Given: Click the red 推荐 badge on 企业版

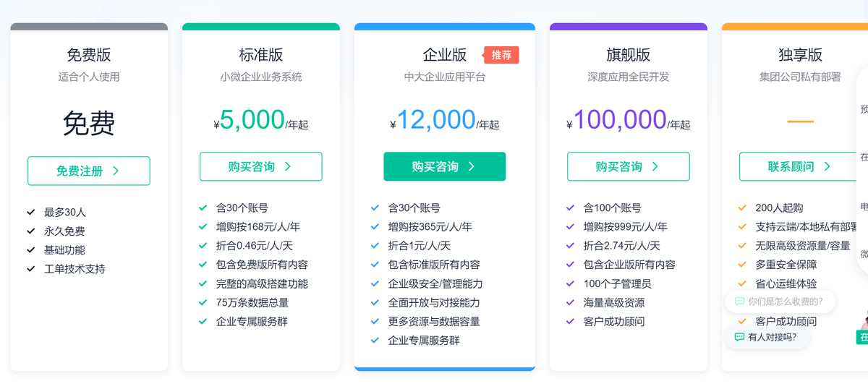Looking at the screenshot, I should tap(501, 55).
